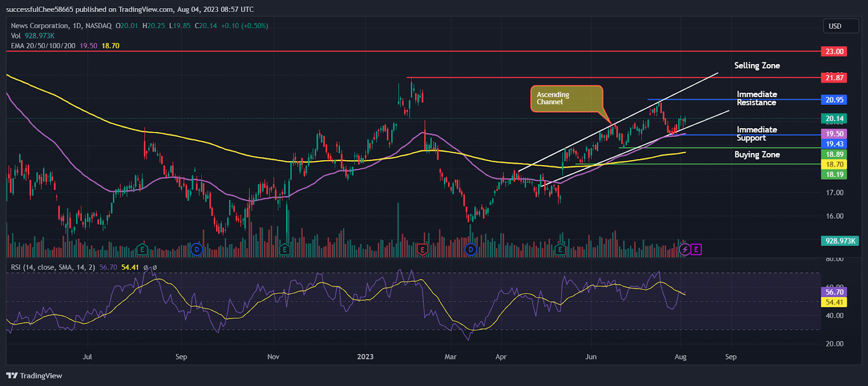Click the purple upcoming earnings E icon

[x=696, y=250]
